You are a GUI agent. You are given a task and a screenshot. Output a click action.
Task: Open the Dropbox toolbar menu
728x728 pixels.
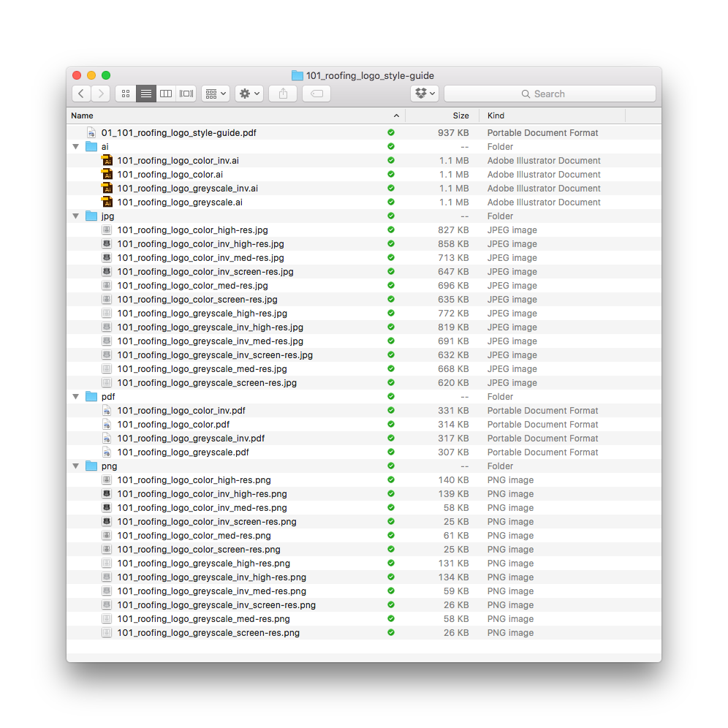[425, 94]
